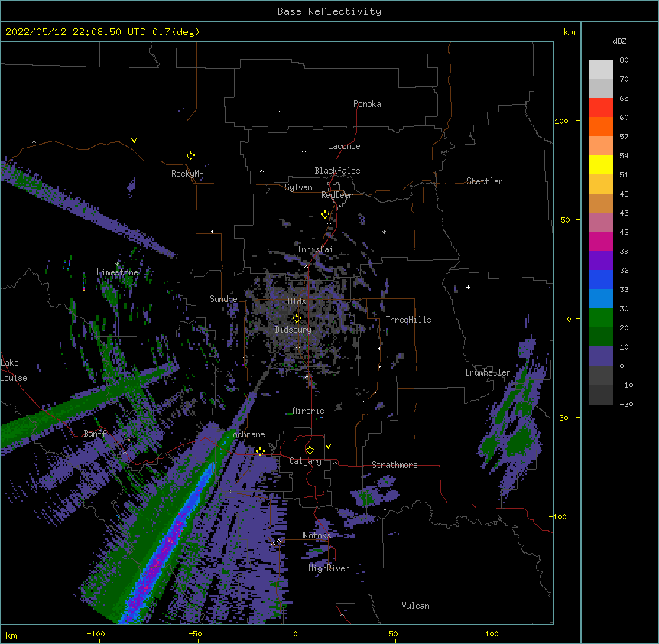
Task: Click the Ponoka city label
Action: click(367, 104)
